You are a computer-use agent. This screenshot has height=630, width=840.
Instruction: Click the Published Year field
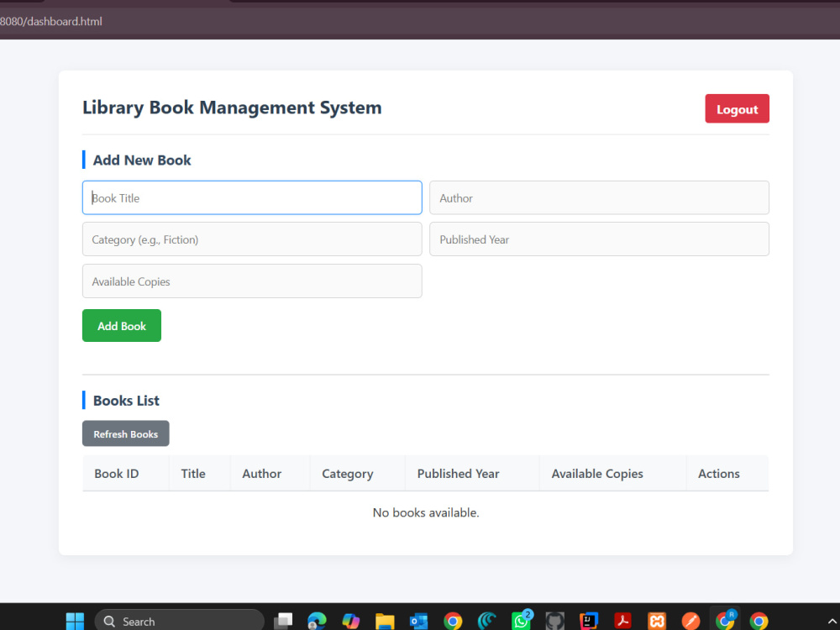[599, 239]
